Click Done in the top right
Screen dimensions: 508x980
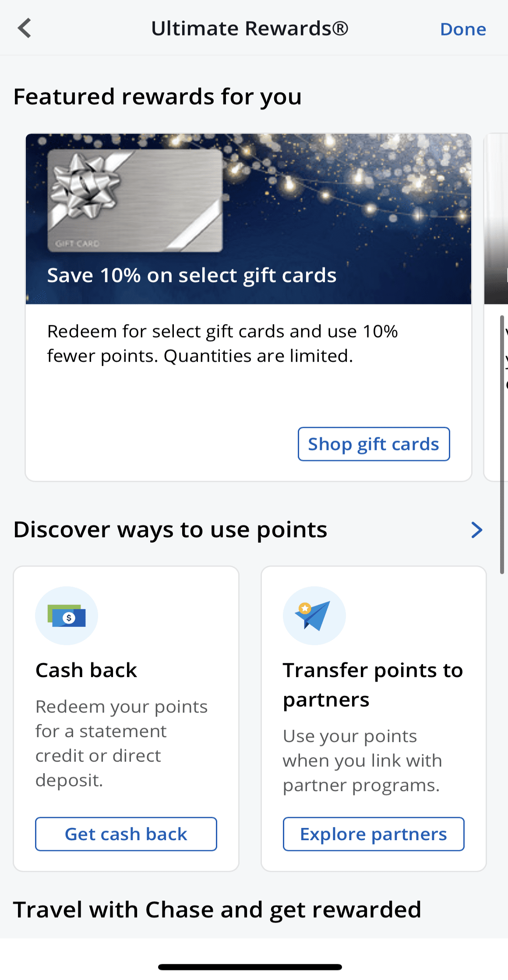click(463, 29)
